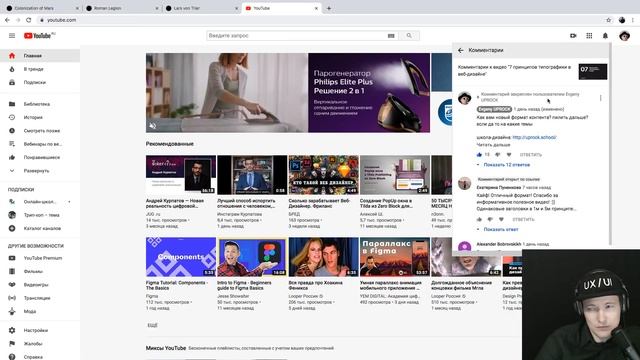Open YouTube Premium in sidebar

[x=40, y=258]
